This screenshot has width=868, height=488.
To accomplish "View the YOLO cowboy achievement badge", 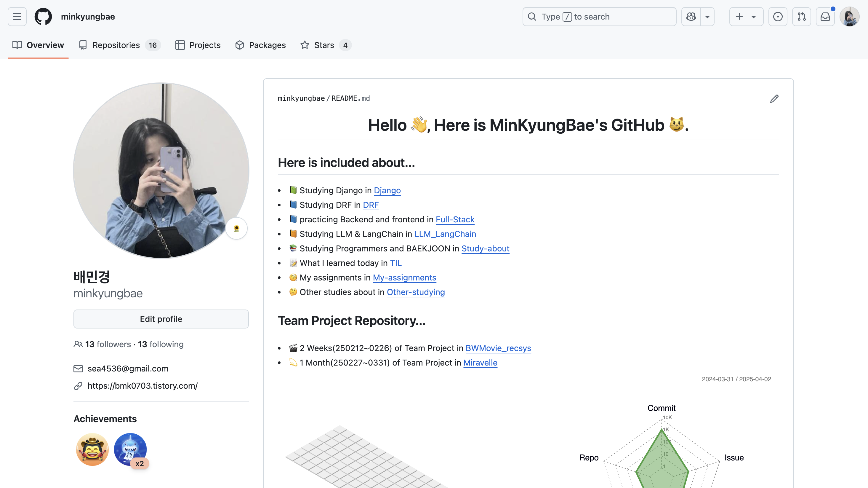I will point(92,449).
